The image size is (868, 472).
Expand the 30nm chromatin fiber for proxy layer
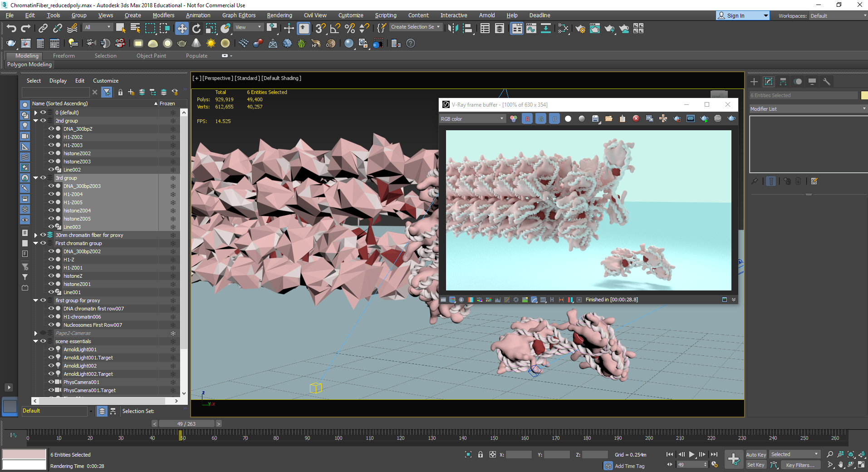point(36,235)
